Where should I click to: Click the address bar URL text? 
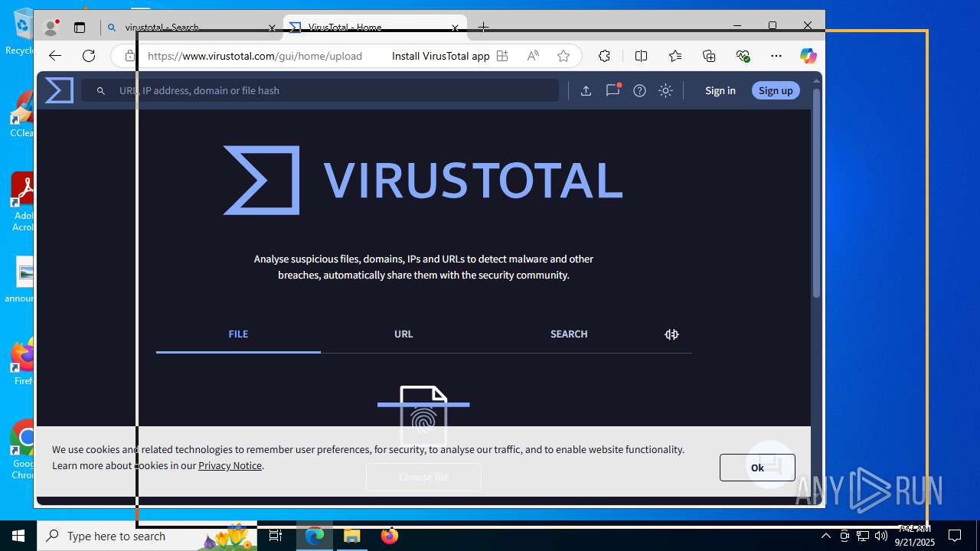coord(255,56)
